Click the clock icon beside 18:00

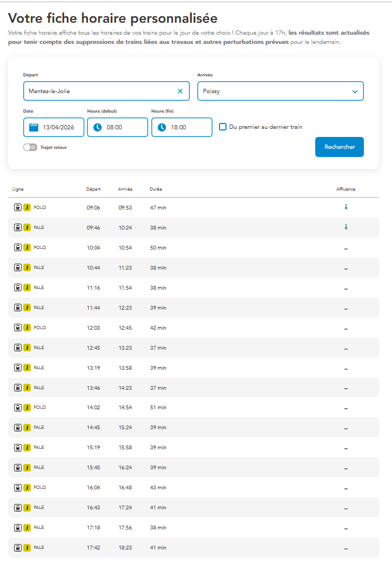click(162, 127)
